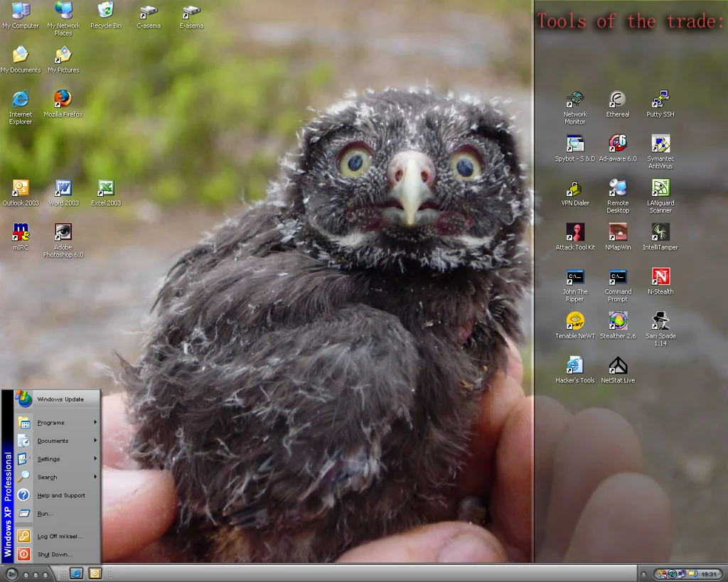Open the John The Ripper shortcut

coord(574,278)
